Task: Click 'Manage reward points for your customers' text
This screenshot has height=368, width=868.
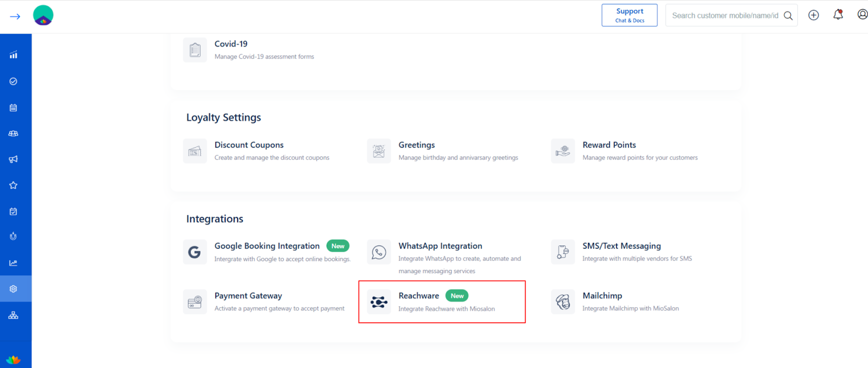Action: pos(640,157)
